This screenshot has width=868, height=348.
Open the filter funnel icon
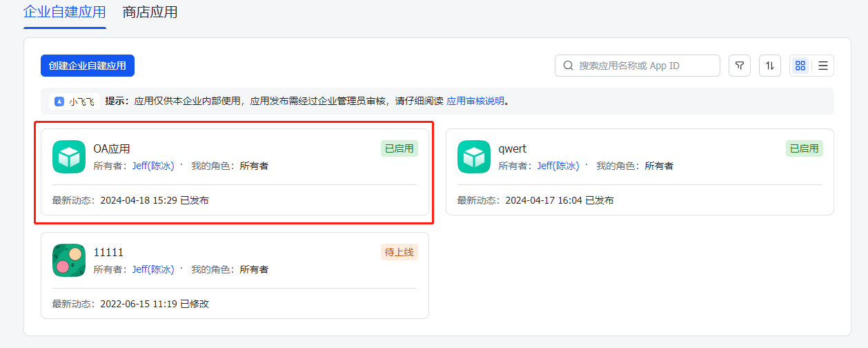click(740, 66)
